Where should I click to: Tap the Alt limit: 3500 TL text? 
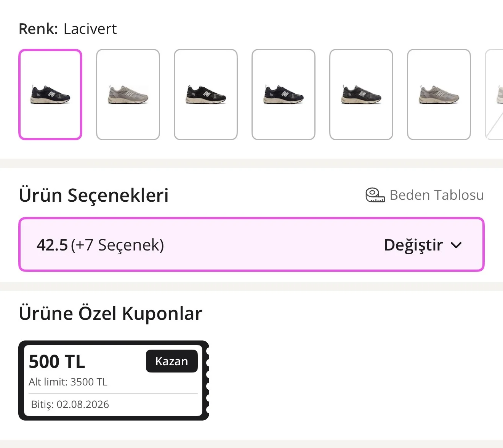click(68, 382)
